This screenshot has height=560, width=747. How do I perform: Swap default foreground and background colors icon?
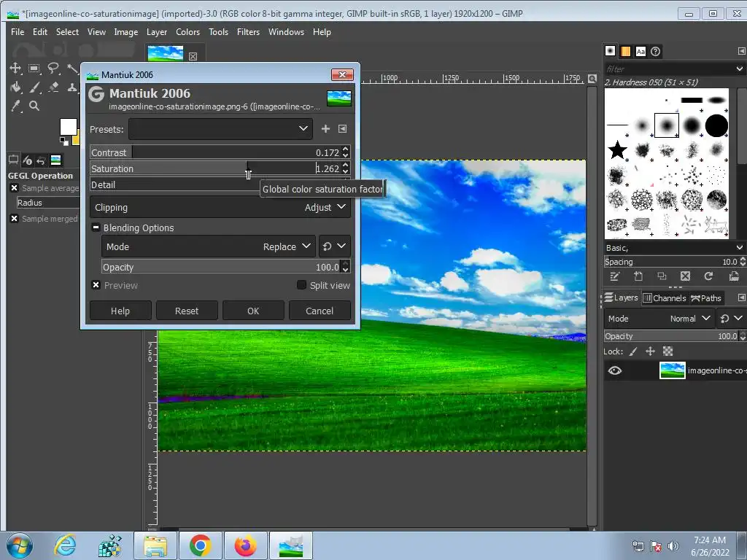click(x=63, y=141)
